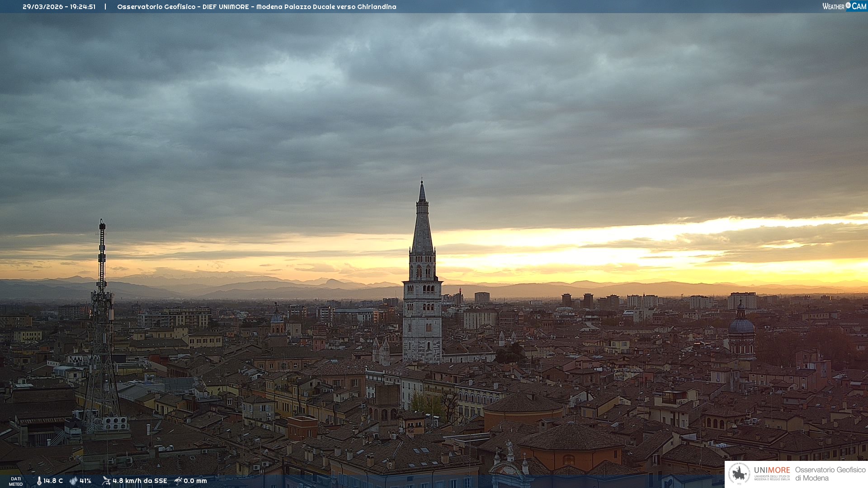Click the UNIMORE logo text
This screenshot has height=488, width=868.
772,470
